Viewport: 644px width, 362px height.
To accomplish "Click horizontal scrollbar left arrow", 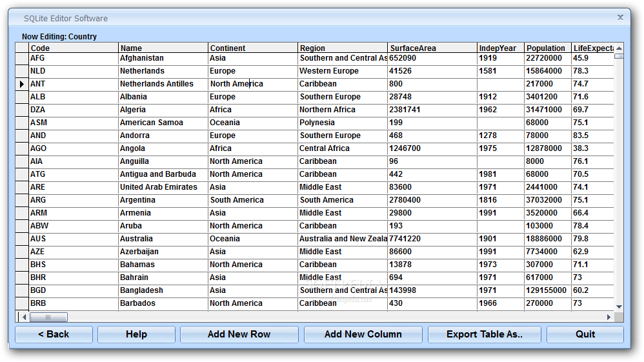I will click(x=25, y=317).
